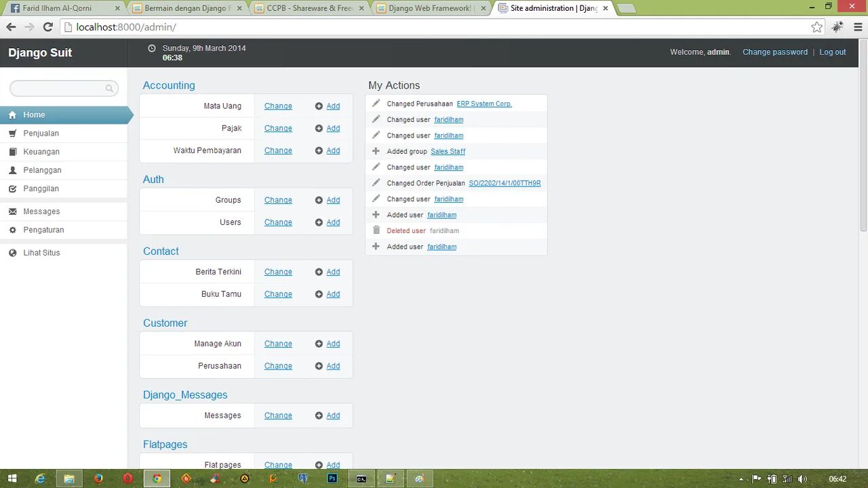This screenshot has height=488, width=868.
Task: Open Internet Explorer from taskbar
Action: pos(40,479)
